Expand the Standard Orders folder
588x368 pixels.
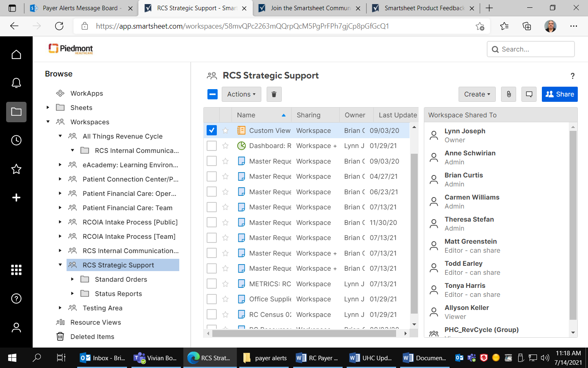[x=72, y=279]
